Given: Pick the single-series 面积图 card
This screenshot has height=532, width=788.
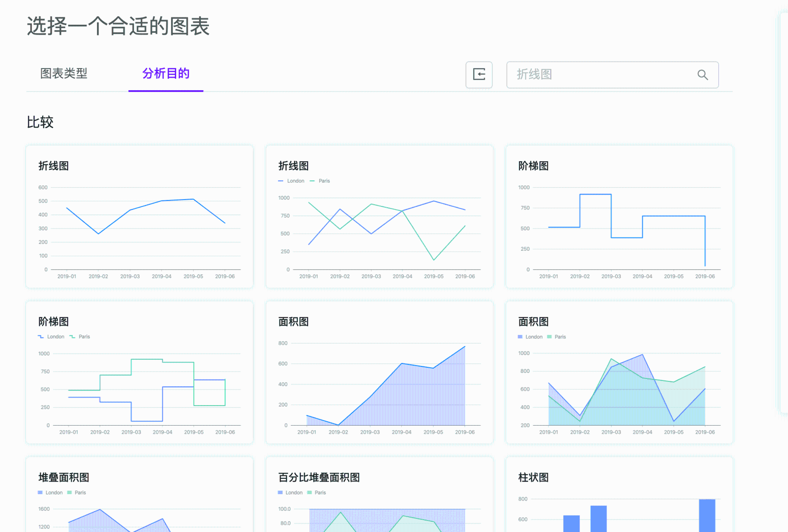Looking at the screenshot, I should tap(379, 372).
